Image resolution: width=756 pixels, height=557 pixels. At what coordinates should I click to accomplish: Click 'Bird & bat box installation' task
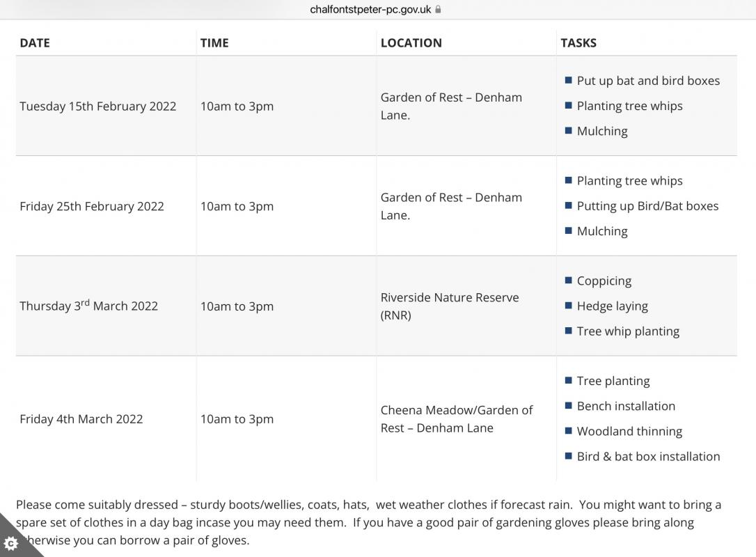click(x=649, y=456)
